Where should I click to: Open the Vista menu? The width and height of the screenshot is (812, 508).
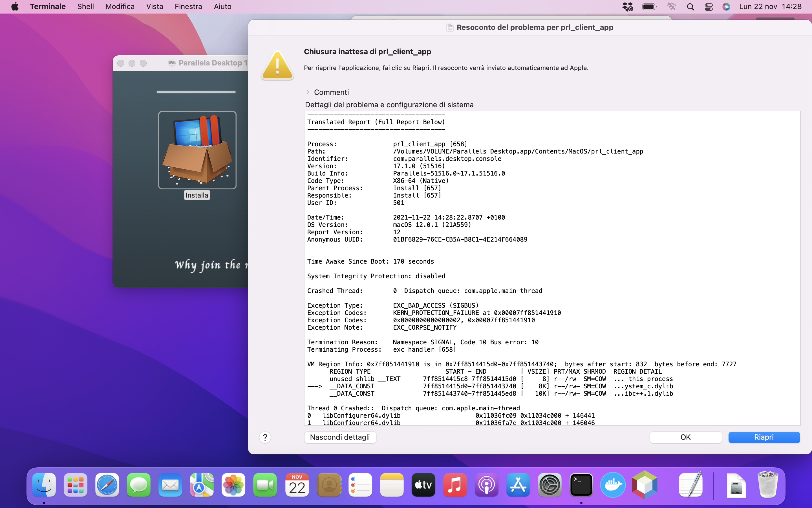point(154,6)
